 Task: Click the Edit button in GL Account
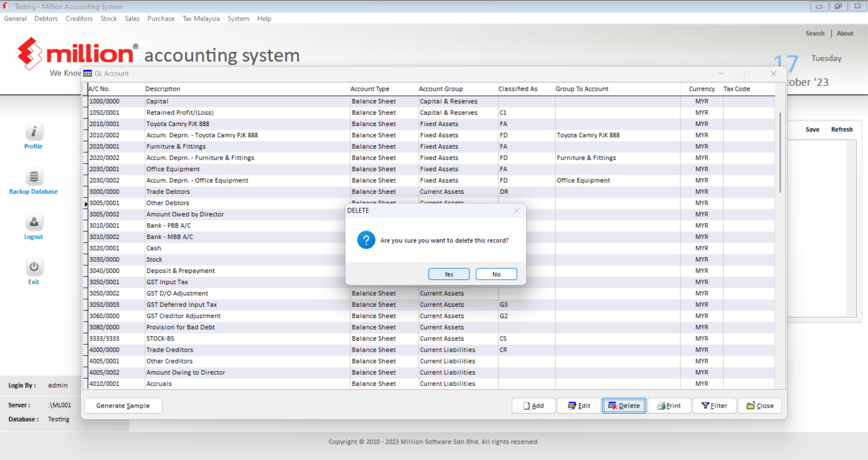(579, 406)
